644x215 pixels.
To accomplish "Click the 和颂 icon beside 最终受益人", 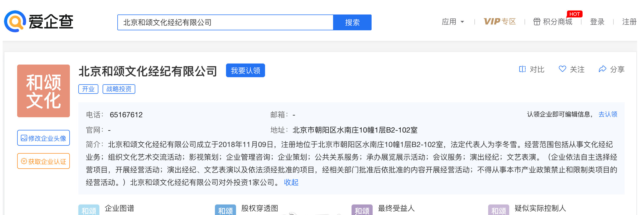I will coord(362,210).
